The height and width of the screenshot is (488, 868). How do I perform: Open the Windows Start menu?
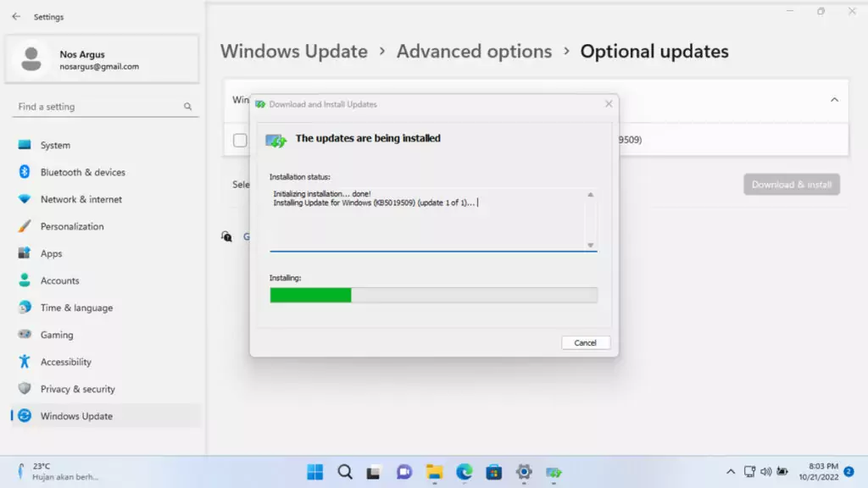coord(315,472)
